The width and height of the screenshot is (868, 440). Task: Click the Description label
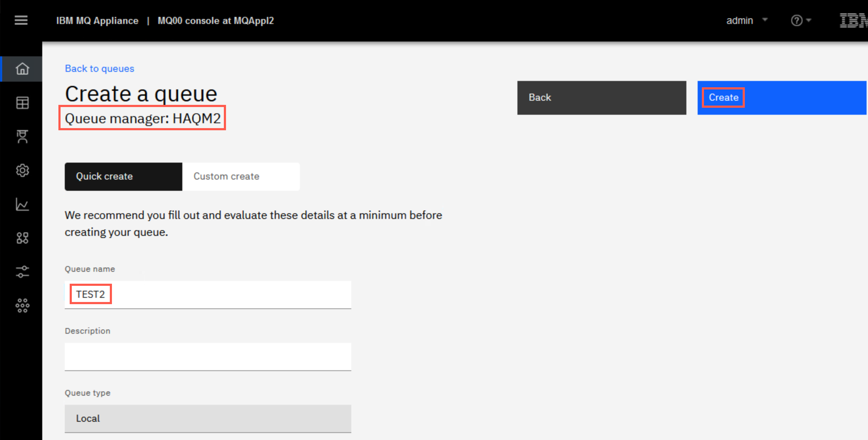click(88, 331)
